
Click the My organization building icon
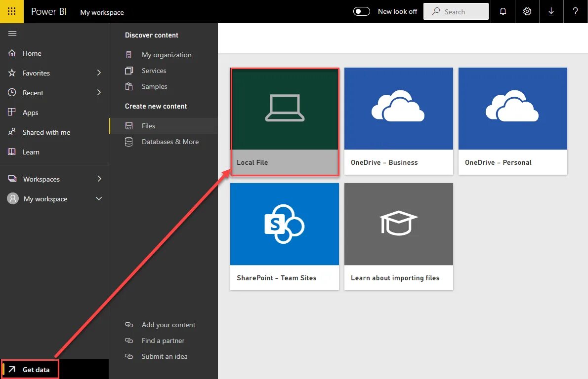coord(128,55)
